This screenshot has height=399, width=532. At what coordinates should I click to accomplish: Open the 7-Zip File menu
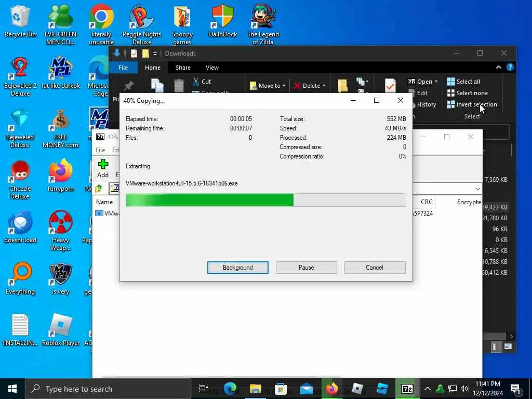(x=100, y=150)
